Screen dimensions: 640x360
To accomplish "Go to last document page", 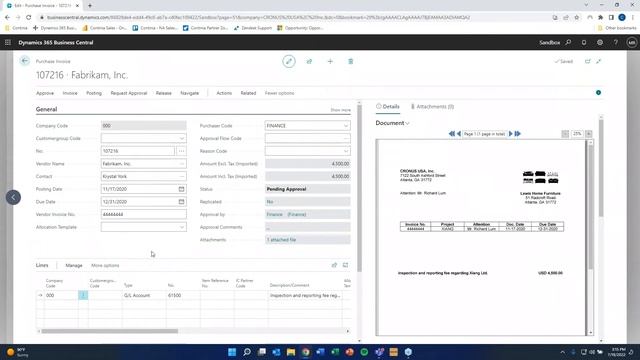I will point(518,134).
